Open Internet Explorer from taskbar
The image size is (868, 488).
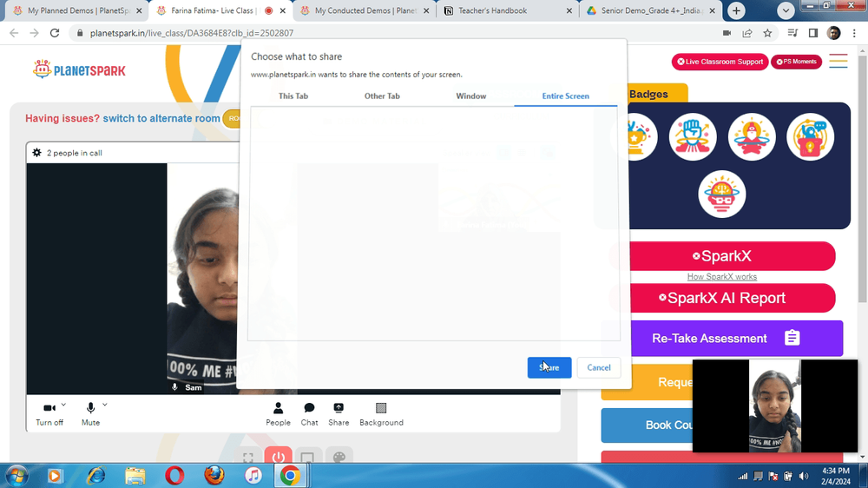(95, 475)
